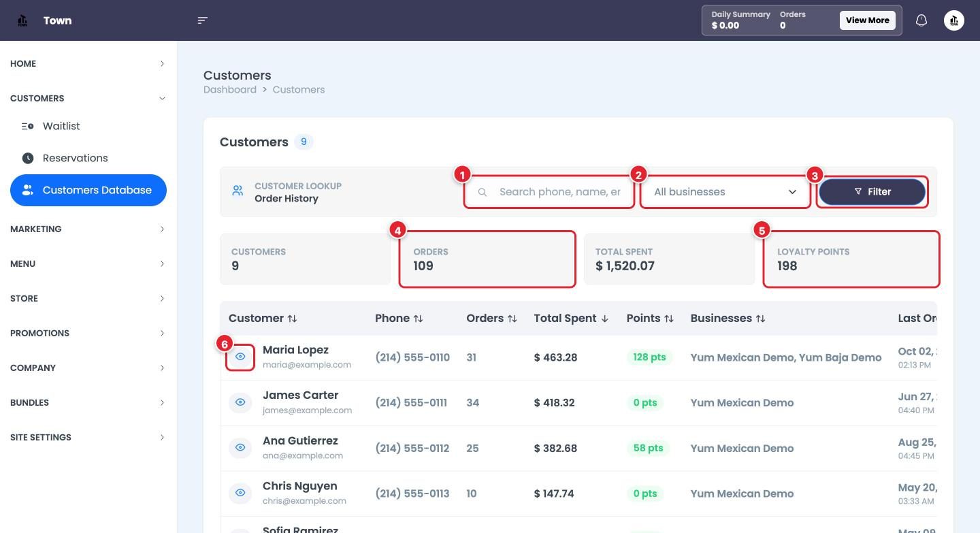The image size is (980, 533).
Task: Select Customers Database menu item
Action: (x=88, y=190)
